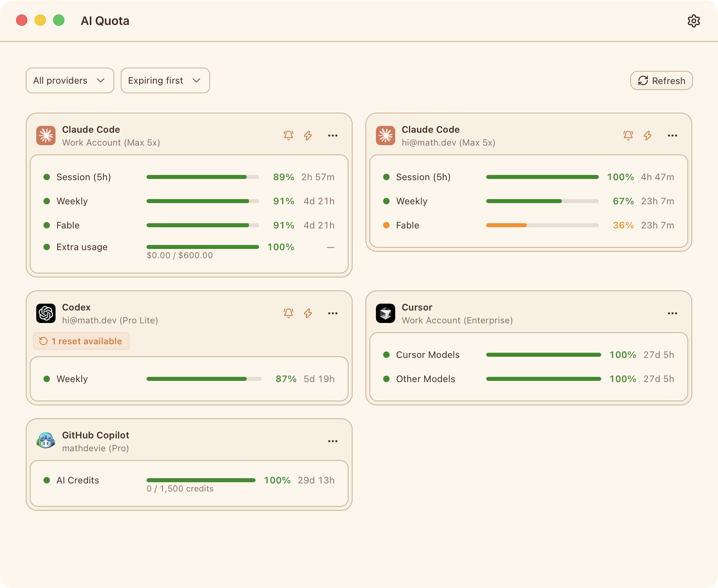Click the 4h 47m reset time
The width and height of the screenshot is (718, 588).
tap(658, 177)
